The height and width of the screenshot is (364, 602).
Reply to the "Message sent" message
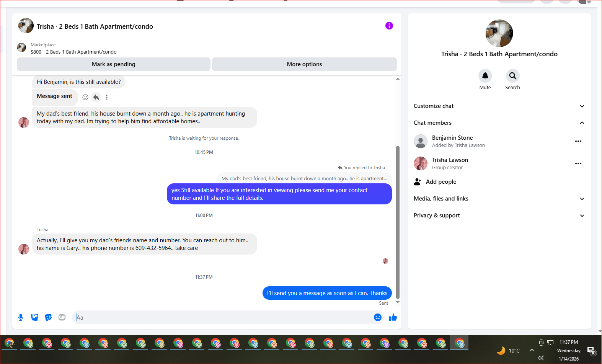[x=96, y=97]
